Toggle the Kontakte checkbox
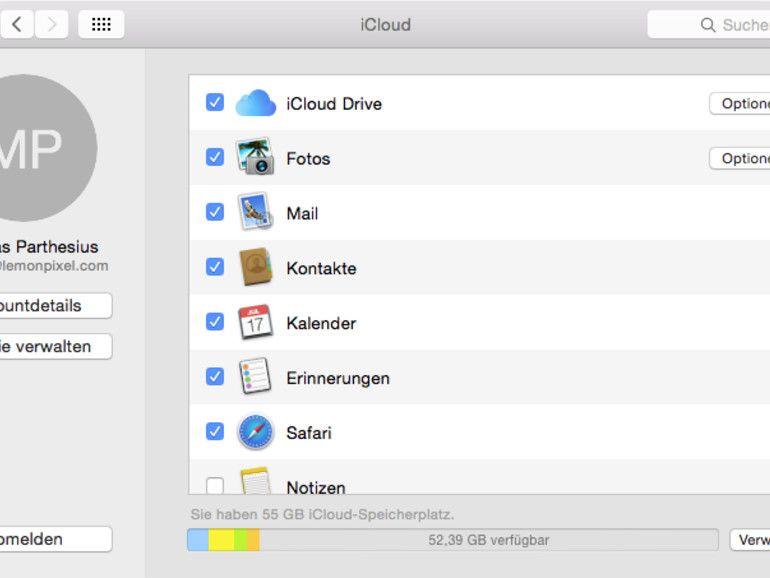770x578 pixels. 215,267
